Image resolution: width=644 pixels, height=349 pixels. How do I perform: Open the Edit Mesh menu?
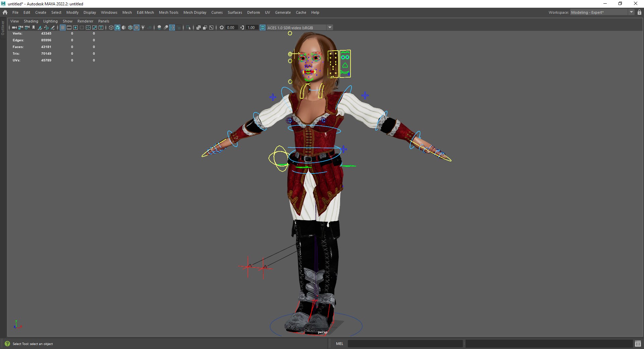pyautogui.click(x=145, y=12)
